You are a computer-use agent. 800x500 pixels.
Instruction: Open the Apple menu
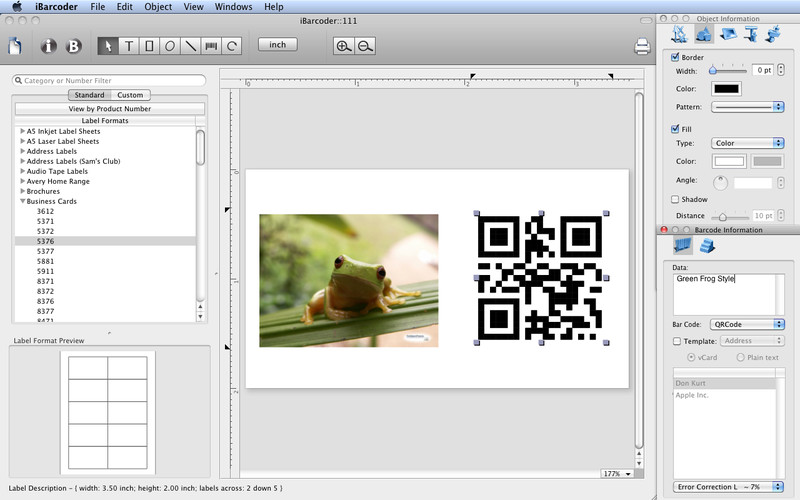pyautogui.click(x=17, y=7)
